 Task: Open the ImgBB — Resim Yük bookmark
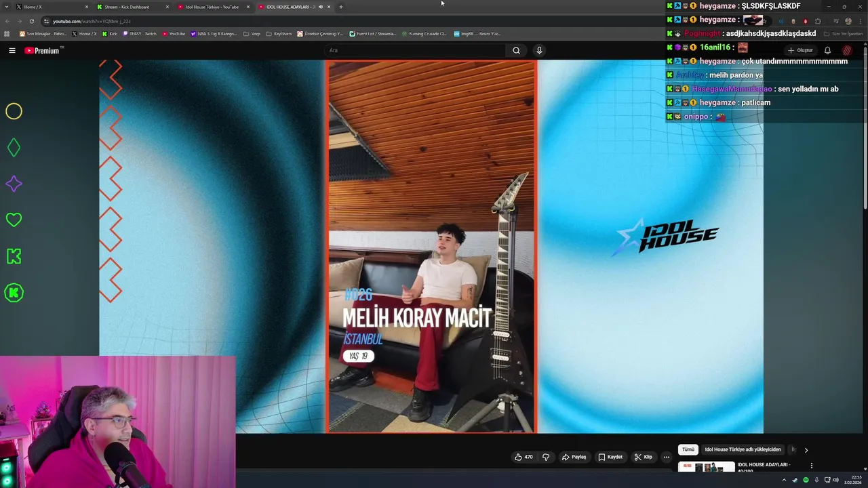click(x=477, y=34)
